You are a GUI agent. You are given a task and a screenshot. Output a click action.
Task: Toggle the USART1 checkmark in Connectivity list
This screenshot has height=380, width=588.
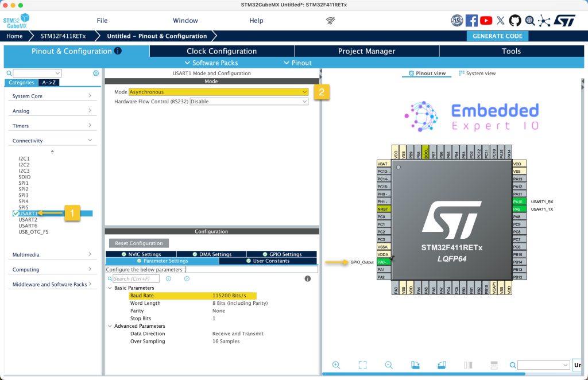16,214
